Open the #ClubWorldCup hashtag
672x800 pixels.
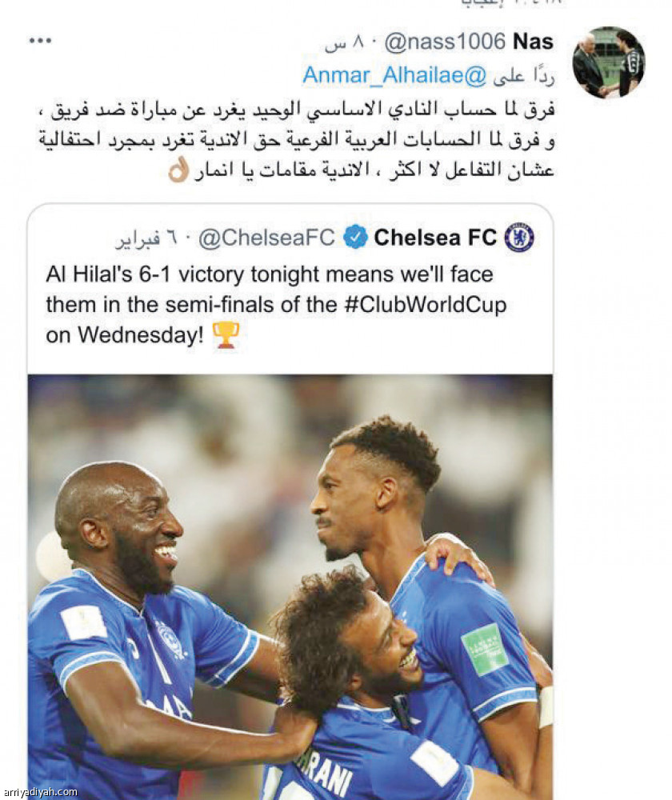click(426, 305)
